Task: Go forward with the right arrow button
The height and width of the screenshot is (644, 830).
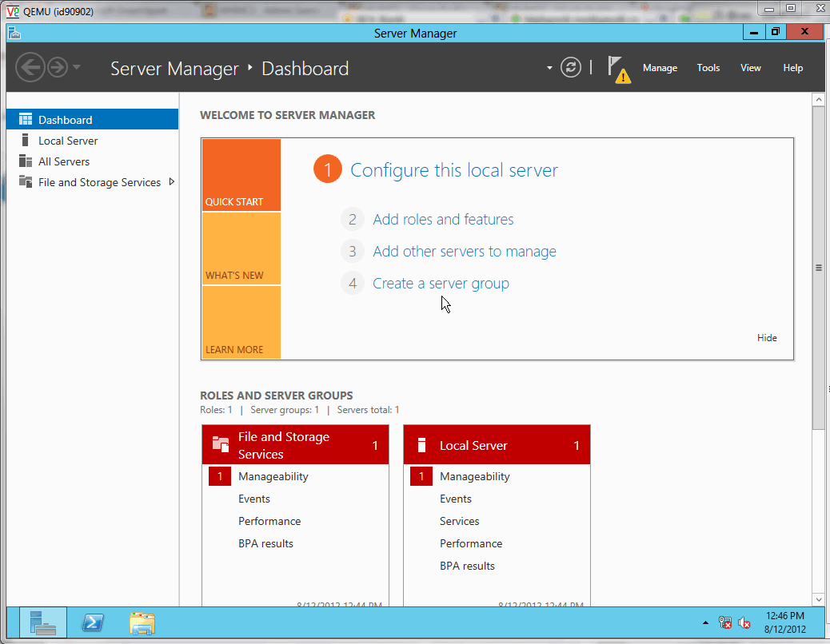Action: [x=57, y=68]
